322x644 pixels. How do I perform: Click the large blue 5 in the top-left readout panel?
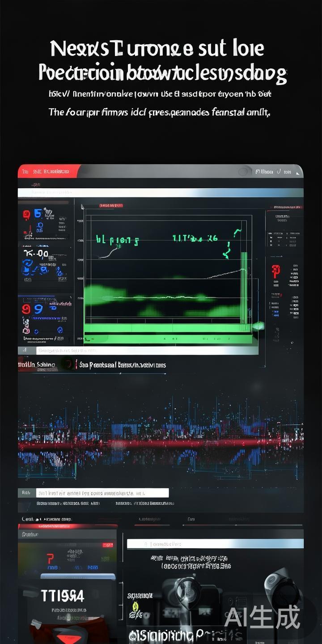tap(38, 214)
